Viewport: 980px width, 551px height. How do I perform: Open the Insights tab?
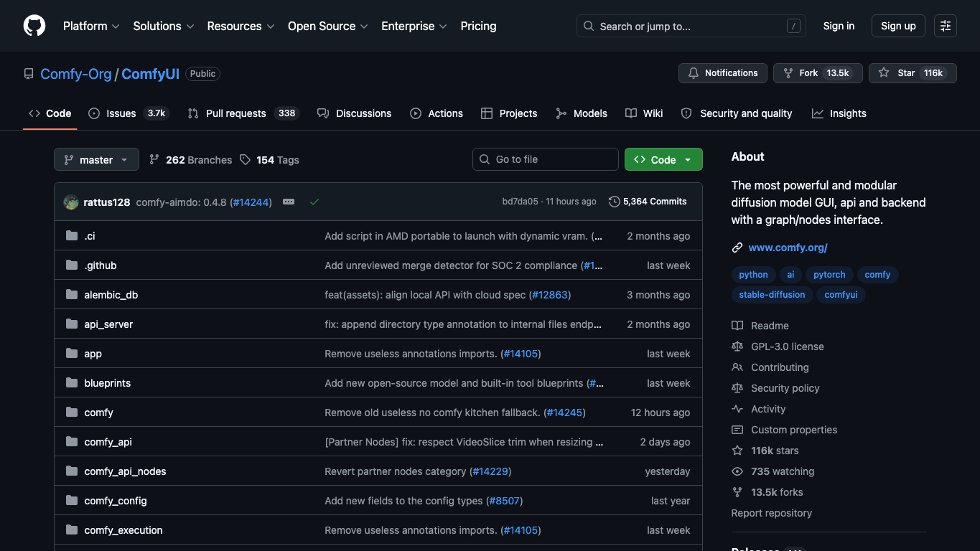pos(839,113)
